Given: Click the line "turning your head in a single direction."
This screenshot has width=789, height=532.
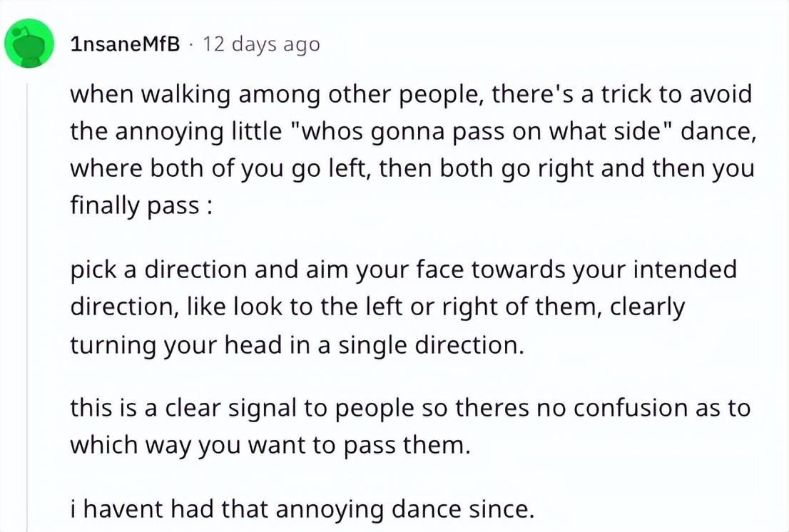Looking at the screenshot, I should point(296,344).
